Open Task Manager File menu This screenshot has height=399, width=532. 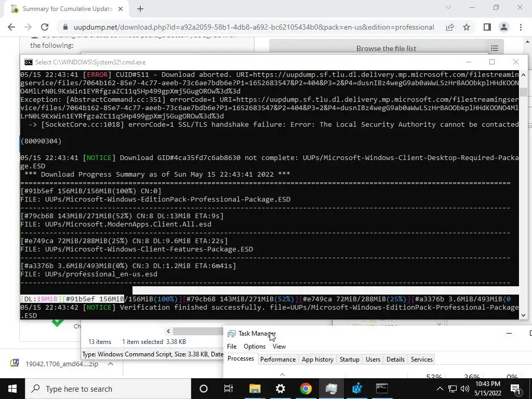232,347
